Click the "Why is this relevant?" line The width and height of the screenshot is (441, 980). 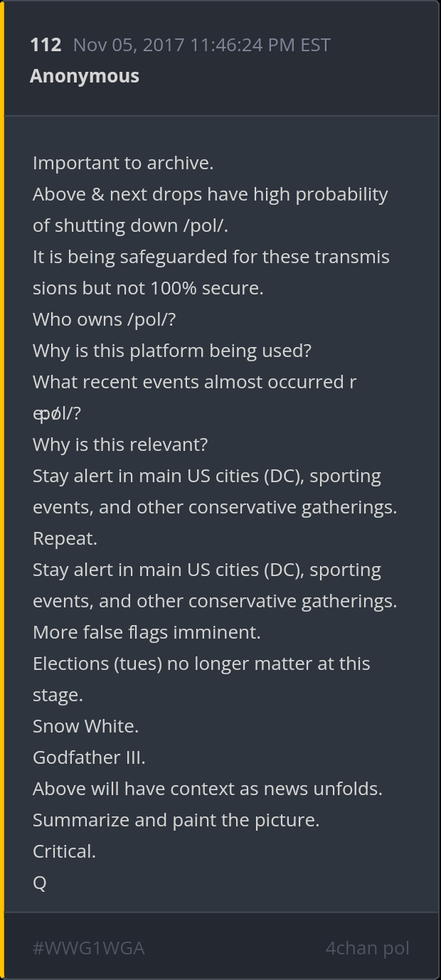(120, 444)
